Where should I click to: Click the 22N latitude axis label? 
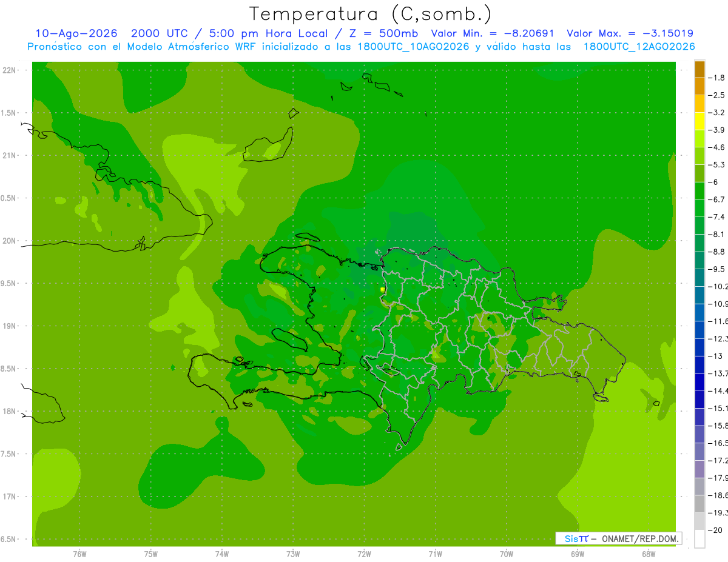[10, 70]
